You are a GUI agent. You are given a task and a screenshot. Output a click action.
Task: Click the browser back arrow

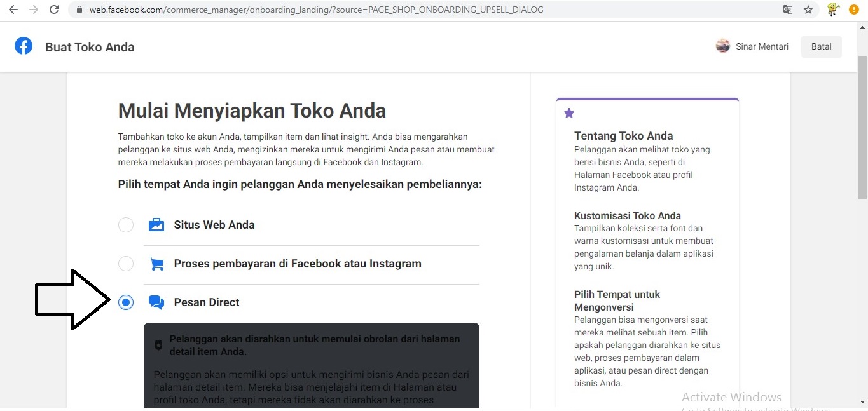(13, 10)
